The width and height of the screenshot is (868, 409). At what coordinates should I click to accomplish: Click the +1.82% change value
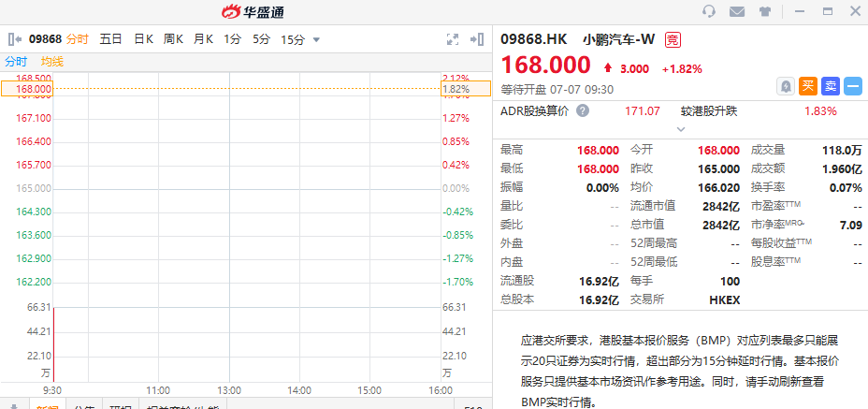[682, 68]
